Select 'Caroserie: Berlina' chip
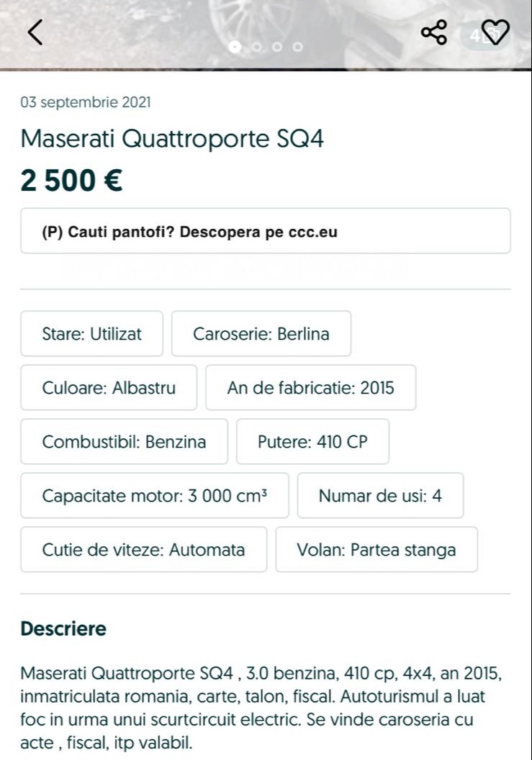Screen dimensions: 532x760 pos(261,333)
